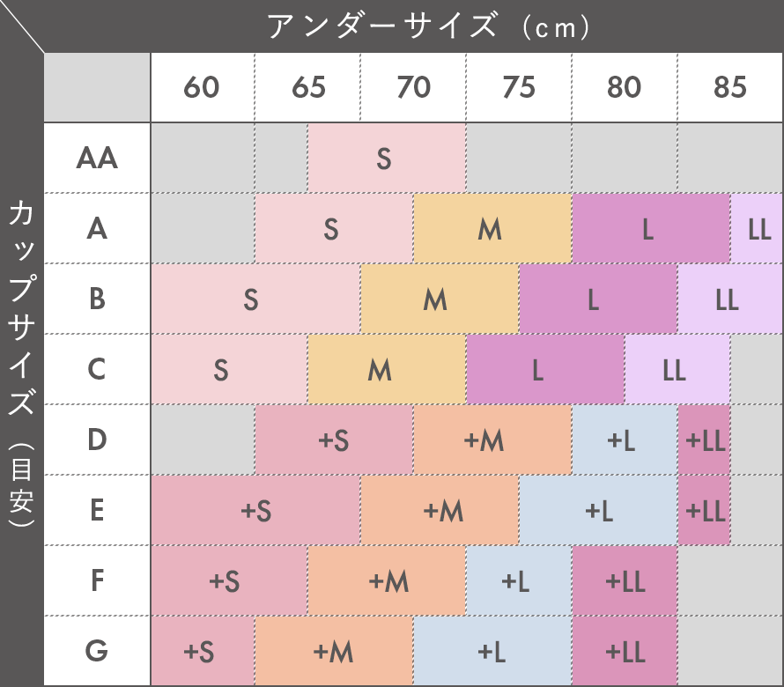
Task: Click the 85 column header
Action: pos(730,87)
